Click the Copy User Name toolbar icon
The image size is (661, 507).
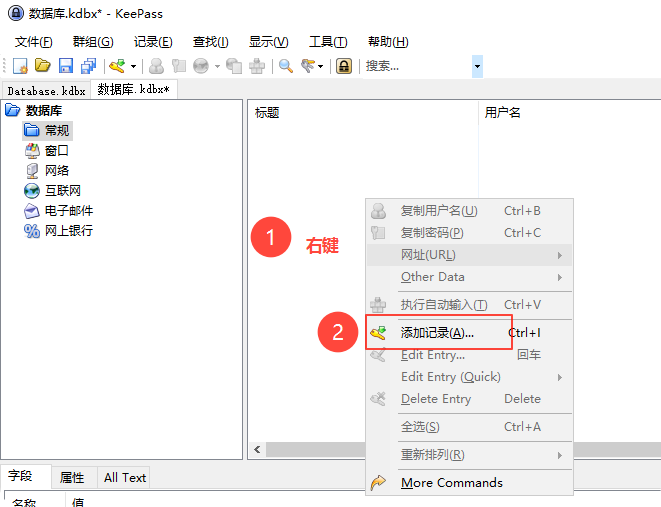(x=156, y=66)
